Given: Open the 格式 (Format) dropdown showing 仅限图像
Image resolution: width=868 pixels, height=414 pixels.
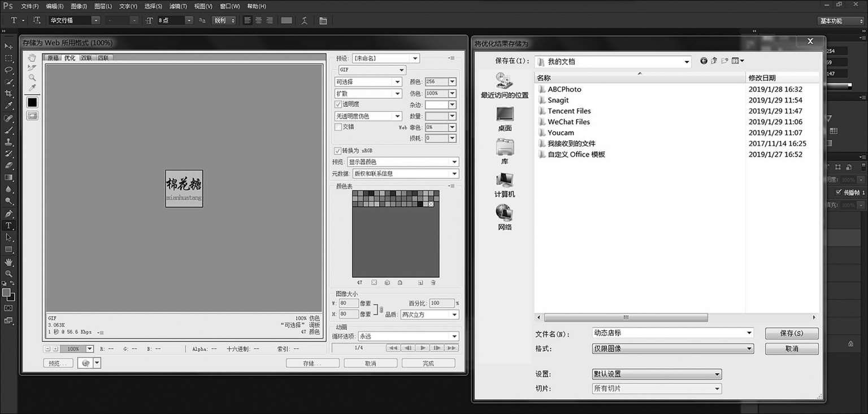Looking at the screenshot, I should (x=672, y=349).
